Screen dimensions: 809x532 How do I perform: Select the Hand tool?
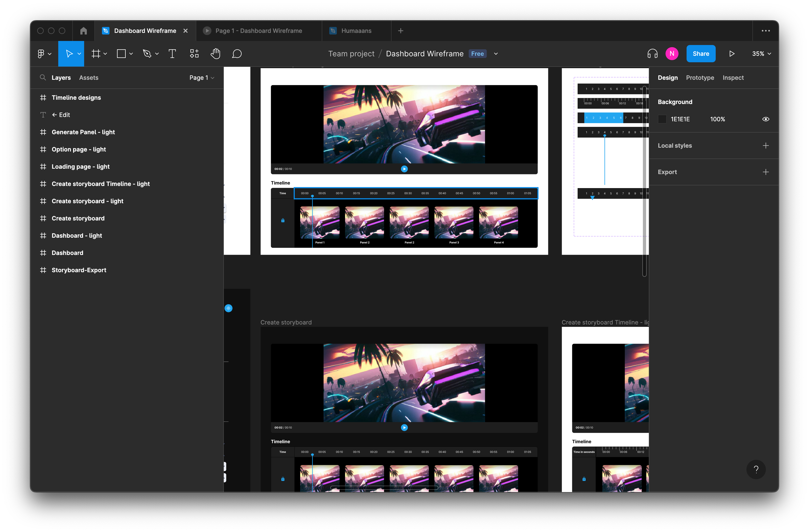[215, 54]
